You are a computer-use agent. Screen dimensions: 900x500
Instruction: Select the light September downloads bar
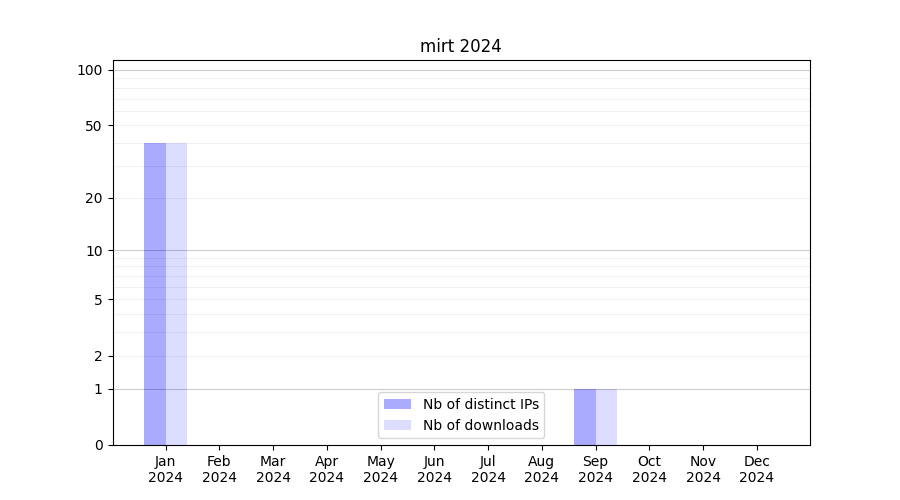606,417
